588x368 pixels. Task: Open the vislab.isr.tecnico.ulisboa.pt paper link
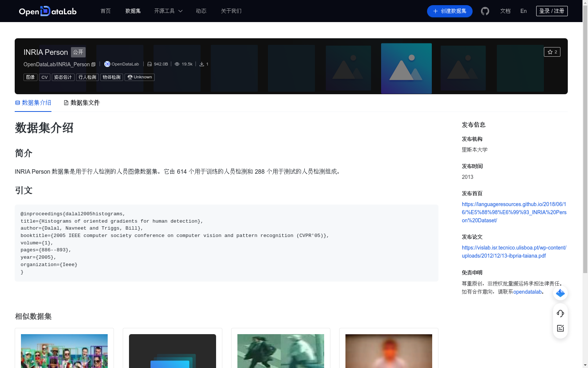tap(514, 252)
